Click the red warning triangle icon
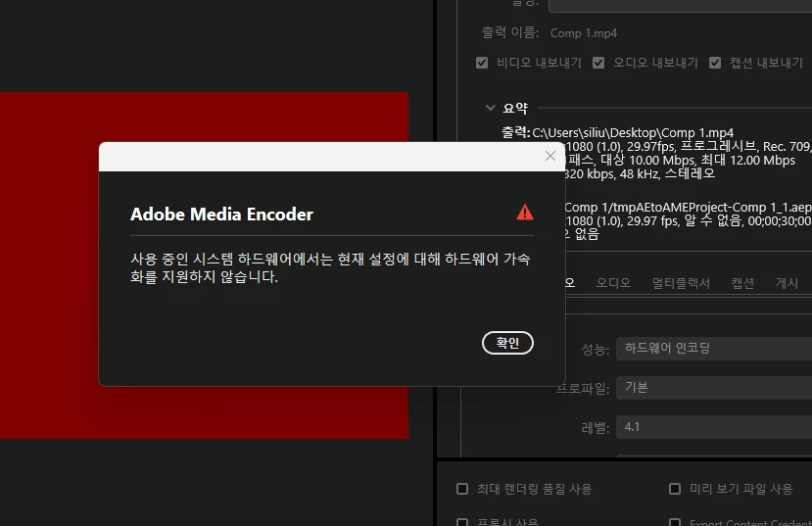Viewport: 812px width, 526px height. pyautogui.click(x=525, y=213)
